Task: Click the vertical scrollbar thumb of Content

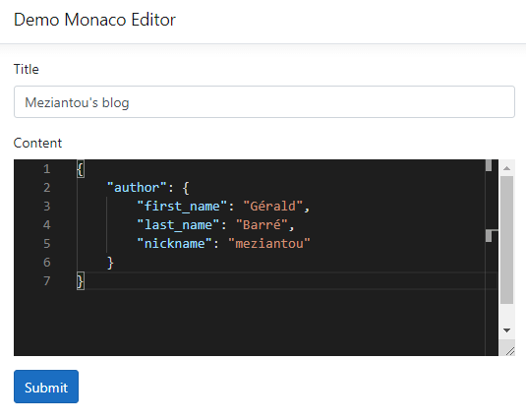Action: (x=506, y=240)
